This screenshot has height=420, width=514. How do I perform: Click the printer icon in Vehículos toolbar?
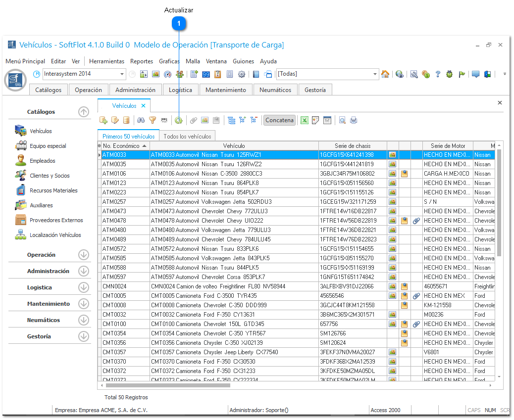[x=354, y=120]
